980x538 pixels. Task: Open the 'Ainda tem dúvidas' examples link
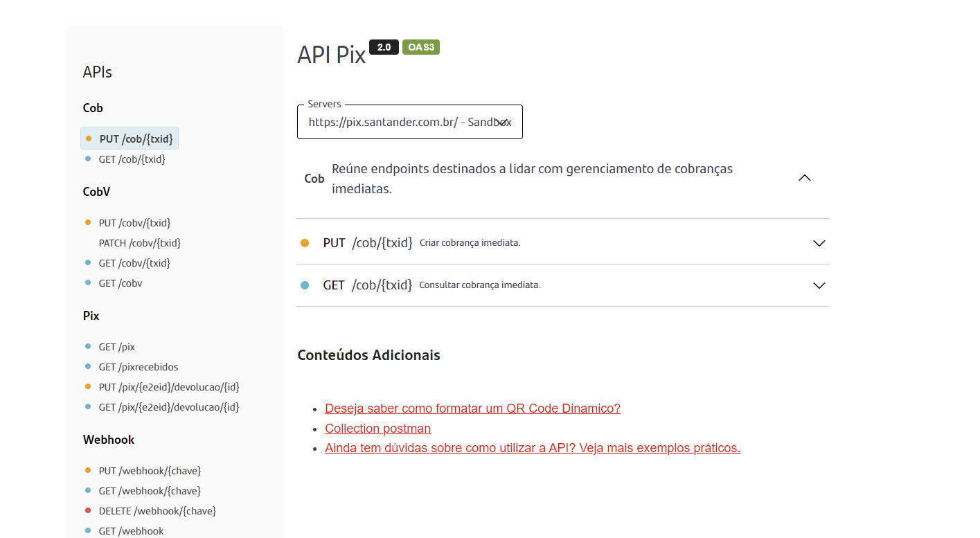(x=533, y=448)
